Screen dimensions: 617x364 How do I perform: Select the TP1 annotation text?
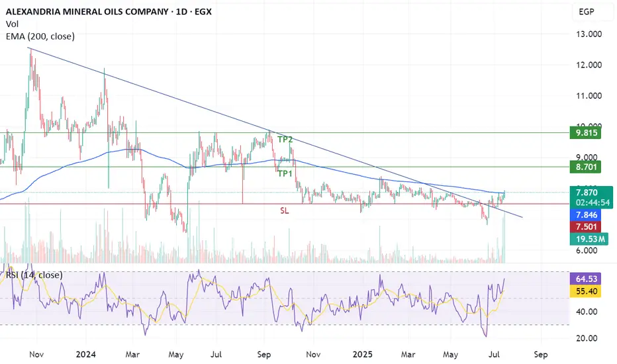tap(285, 173)
